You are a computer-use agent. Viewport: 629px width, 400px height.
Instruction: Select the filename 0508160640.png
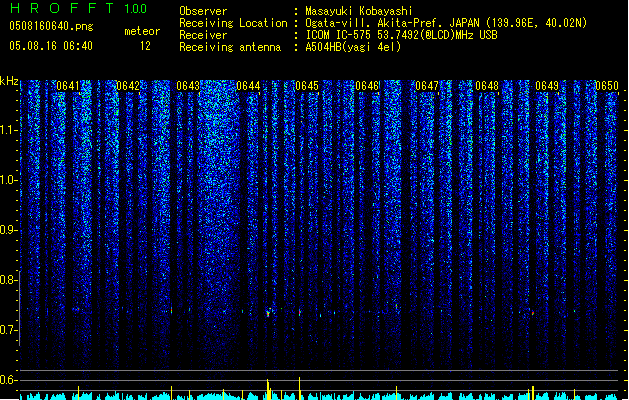pyautogui.click(x=51, y=26)
